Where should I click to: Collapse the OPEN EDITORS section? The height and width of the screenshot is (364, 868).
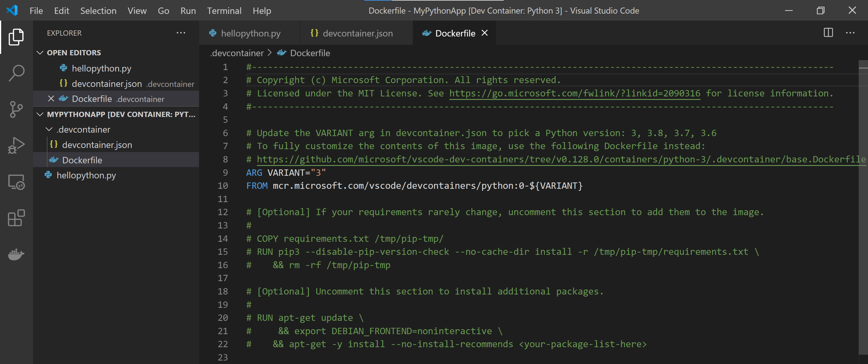(x=40, y=52)
